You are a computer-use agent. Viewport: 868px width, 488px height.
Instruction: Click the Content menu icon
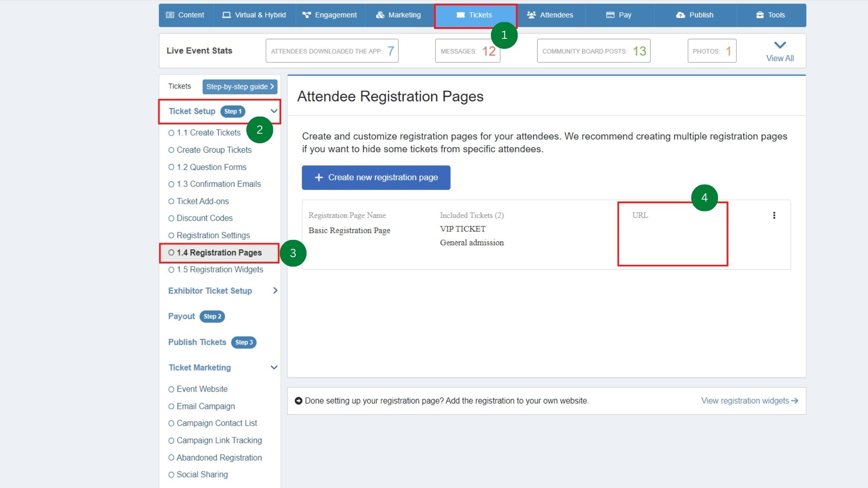pos(171,15)
